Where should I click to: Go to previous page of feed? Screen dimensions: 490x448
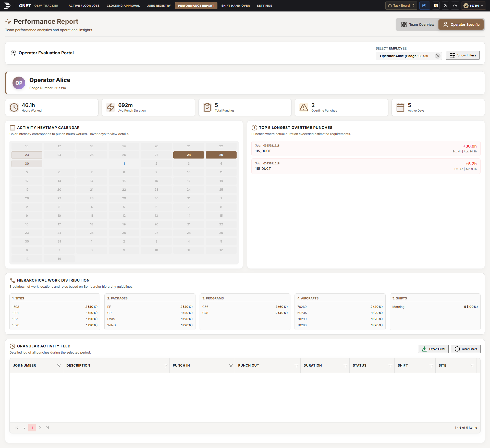coord(24,428)
